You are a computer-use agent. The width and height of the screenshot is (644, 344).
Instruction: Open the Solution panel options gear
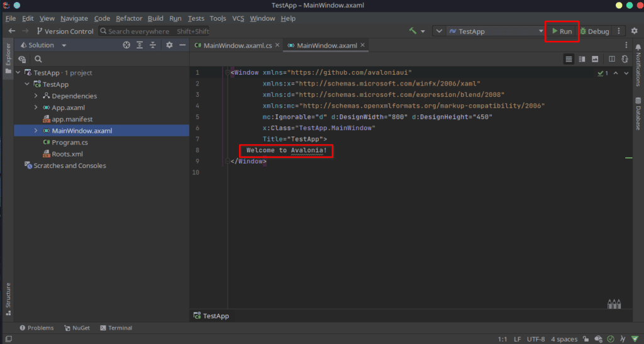[169, 45]
